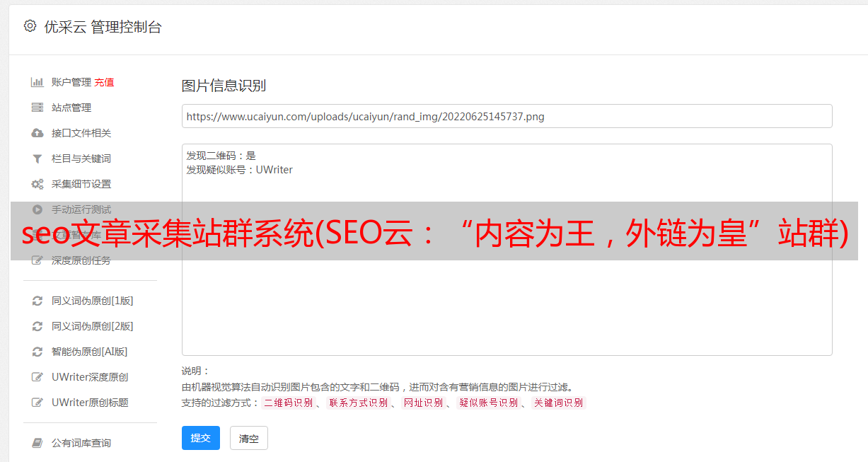Open 采集细节设置 menu item
Image resolution: width=868 pixels, height=462 pixels.
point(81,184)
